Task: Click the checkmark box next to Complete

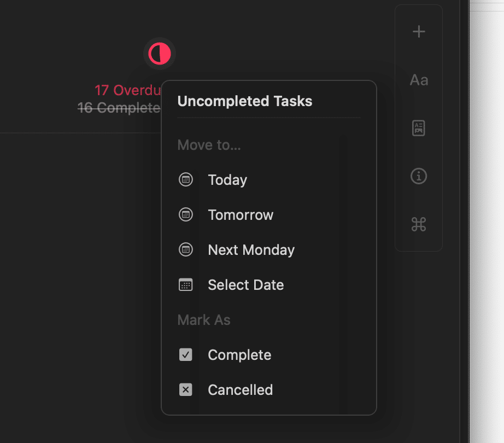Action: (186, 354)
